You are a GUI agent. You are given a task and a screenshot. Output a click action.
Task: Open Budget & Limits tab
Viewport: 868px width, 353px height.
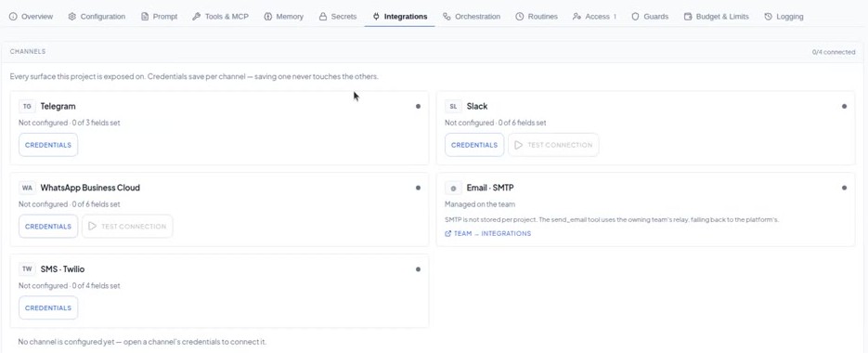pos(717,17)
